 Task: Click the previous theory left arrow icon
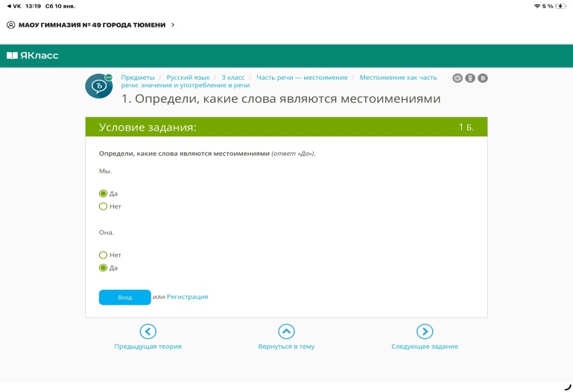coord(148,332)
